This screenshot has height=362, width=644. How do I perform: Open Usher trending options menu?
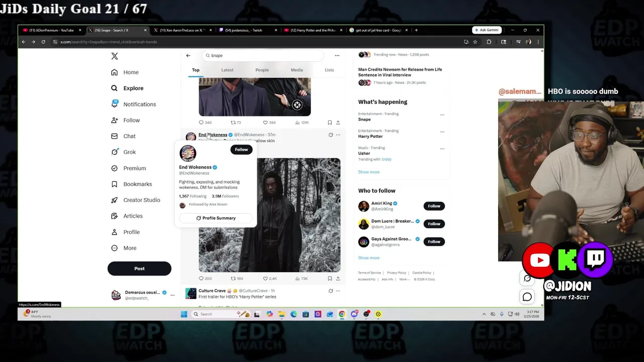tap(442, 149)
